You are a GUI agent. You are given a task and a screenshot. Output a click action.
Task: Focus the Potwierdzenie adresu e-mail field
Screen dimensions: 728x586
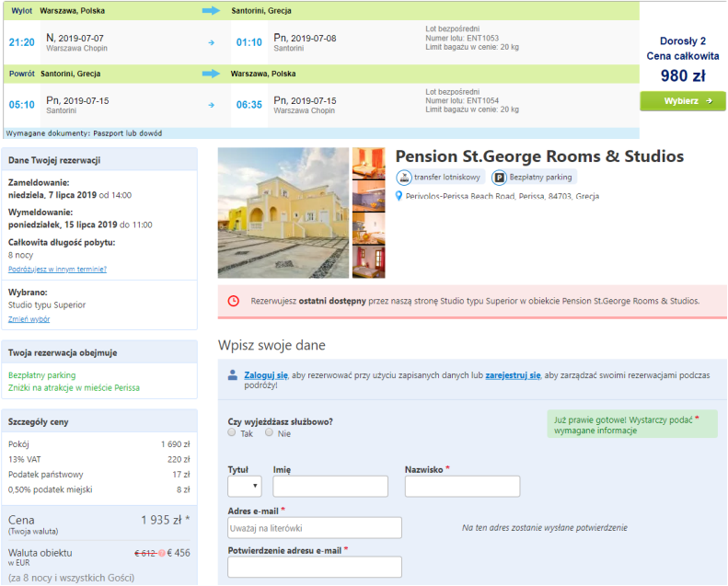coord(315,567)
